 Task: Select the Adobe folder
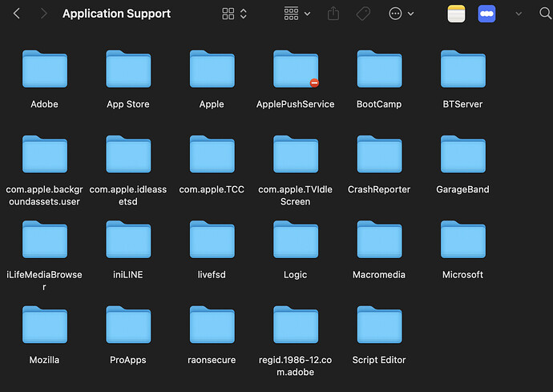(x=45, y=71)
